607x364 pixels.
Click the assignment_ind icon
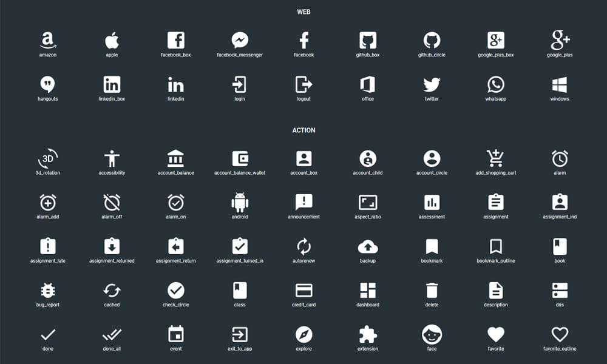click(x=560, y=202)
